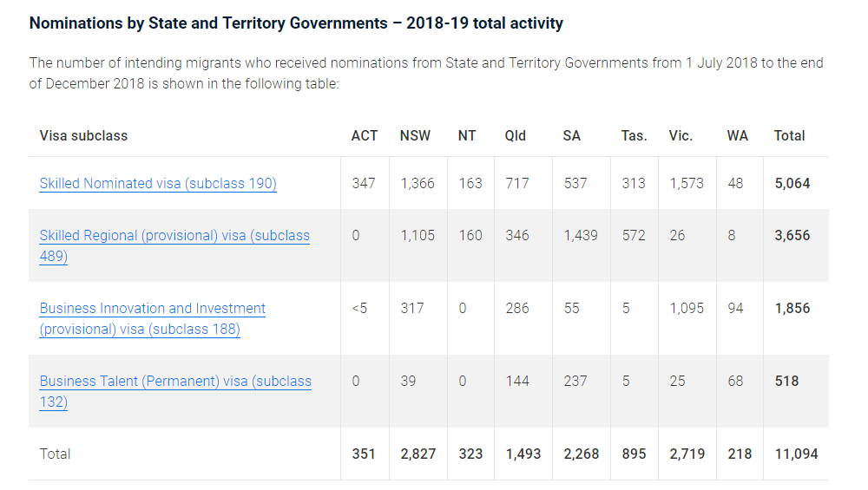868x490 pixels.
Task: Click the Qld column header
Action: [x=515, y=136]
